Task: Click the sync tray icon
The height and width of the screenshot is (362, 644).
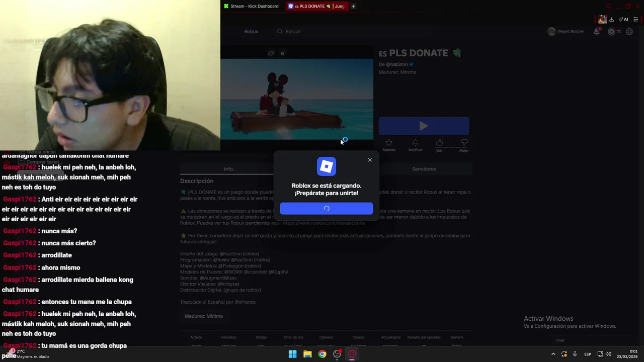Action: point(564,354)
